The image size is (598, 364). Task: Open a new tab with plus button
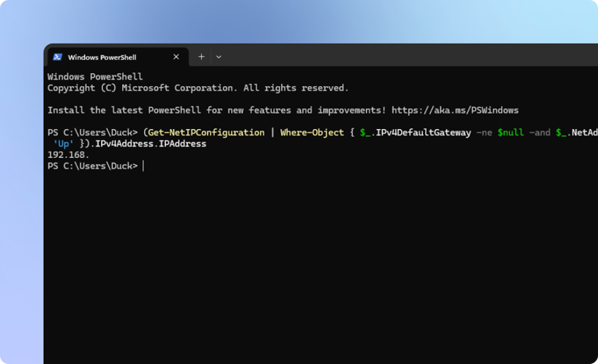202,57
